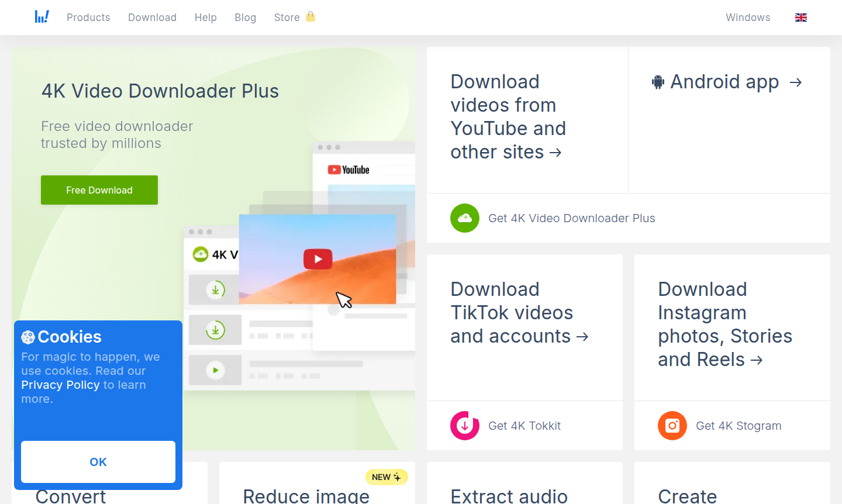Click the pink 4K Tokkit icon
This screenshot has width=842, height=504.
click(x=465, y=426)
